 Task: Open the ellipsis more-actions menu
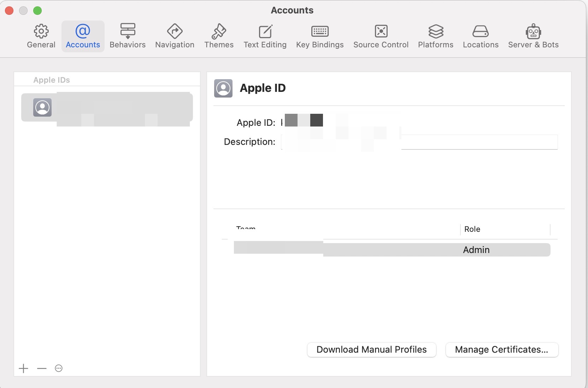pos(59,369)
